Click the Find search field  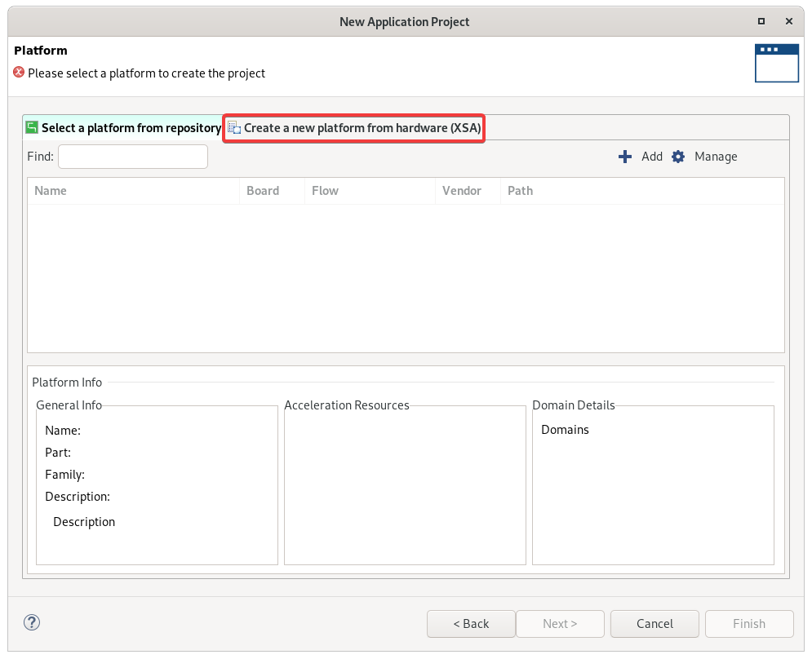click(133, 157)
